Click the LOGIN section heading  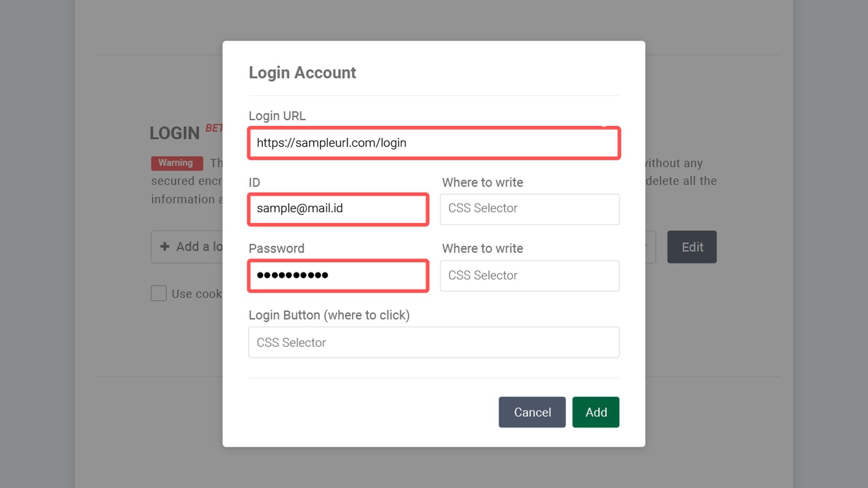(174, 133)
